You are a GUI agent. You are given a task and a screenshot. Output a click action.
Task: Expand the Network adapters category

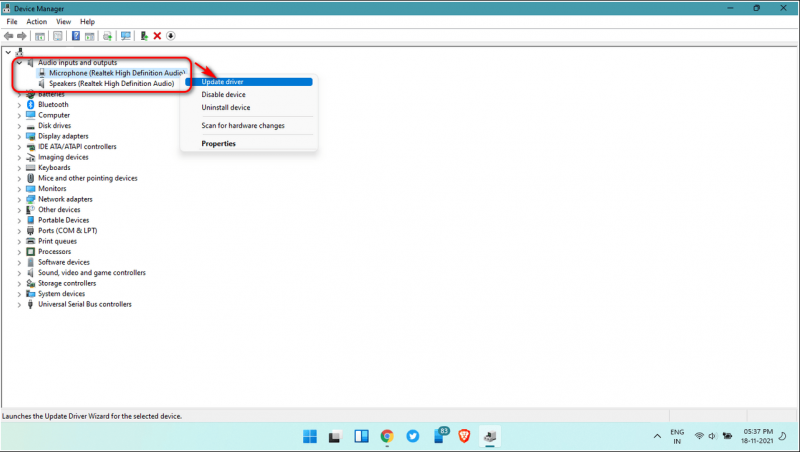[19, 199]
